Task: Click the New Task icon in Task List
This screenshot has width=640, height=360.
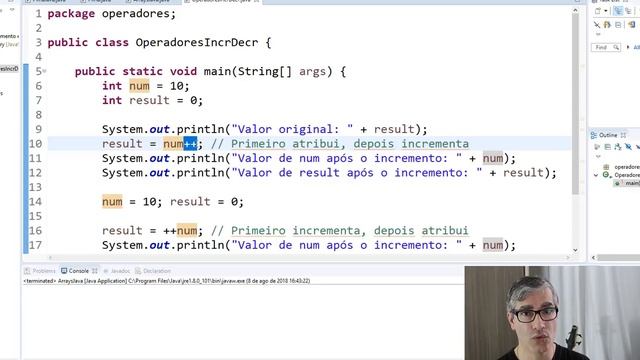Action: 598,11
